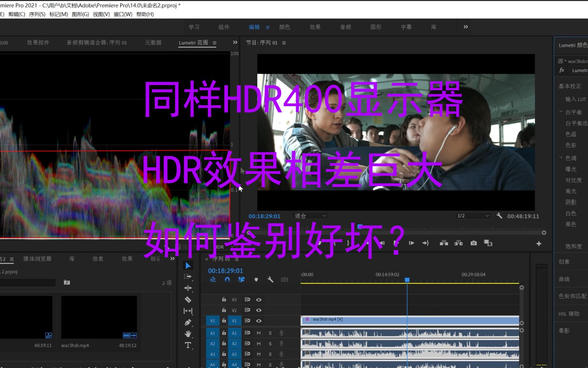The height and width of the screenshot is (368, 588).
Task: Open the 1/2 playback resolution dropdown
Action: 472,216
